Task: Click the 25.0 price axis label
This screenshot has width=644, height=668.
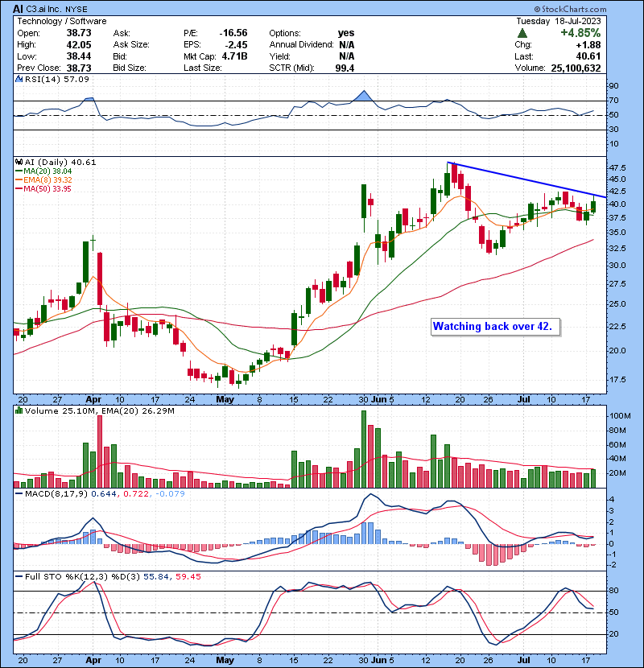Action: pos(617,304)
